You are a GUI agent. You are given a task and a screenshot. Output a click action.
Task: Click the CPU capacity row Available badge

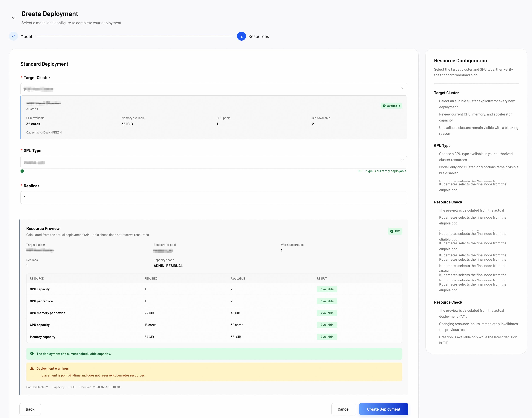coord(327,325)
